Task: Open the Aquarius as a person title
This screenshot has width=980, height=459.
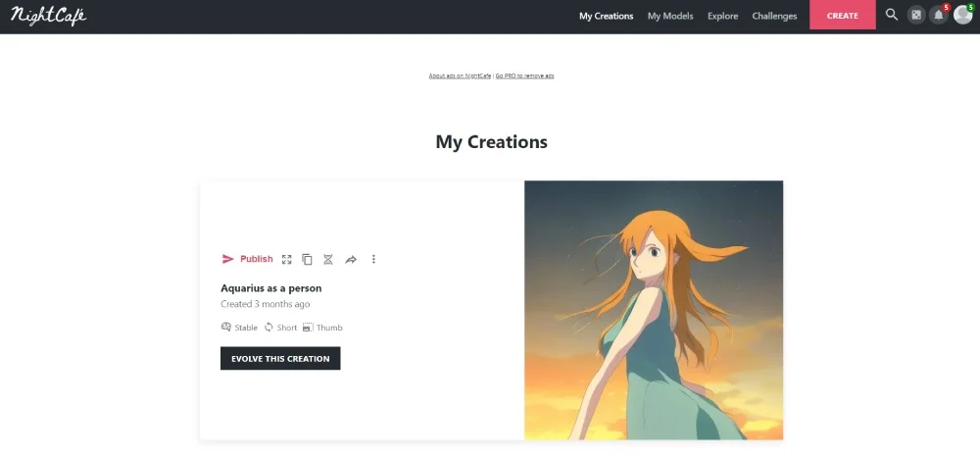Action: coord(271,288)
